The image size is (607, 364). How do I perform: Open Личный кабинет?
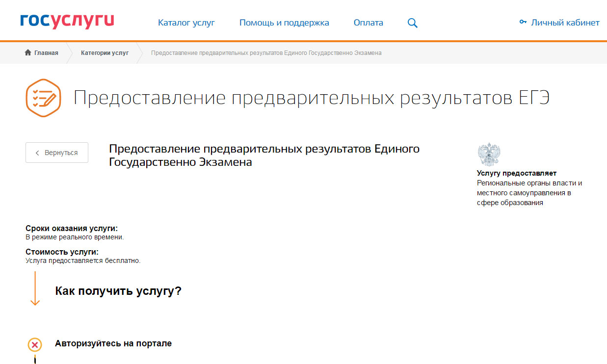pyautogui.click(x=565, y=23)
